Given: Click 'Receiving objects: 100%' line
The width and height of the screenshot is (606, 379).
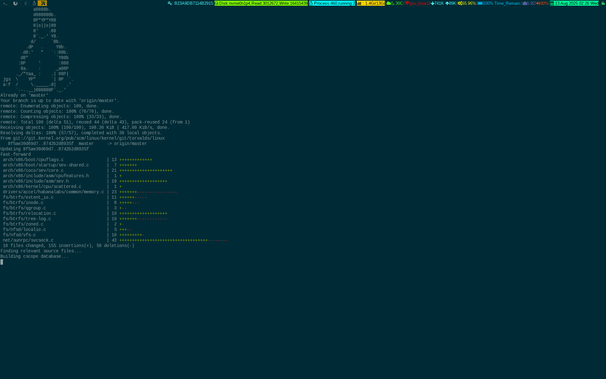Looking at the screenshot, I should pos(85,127).
